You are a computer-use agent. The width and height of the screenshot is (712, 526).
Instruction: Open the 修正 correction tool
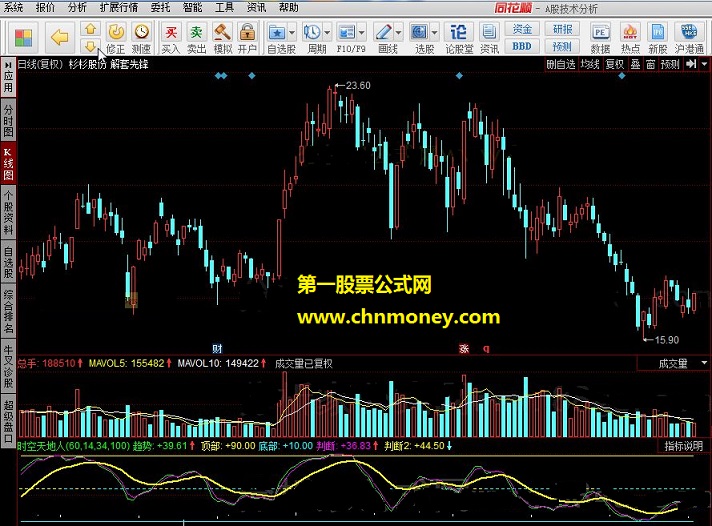point(116,38)
